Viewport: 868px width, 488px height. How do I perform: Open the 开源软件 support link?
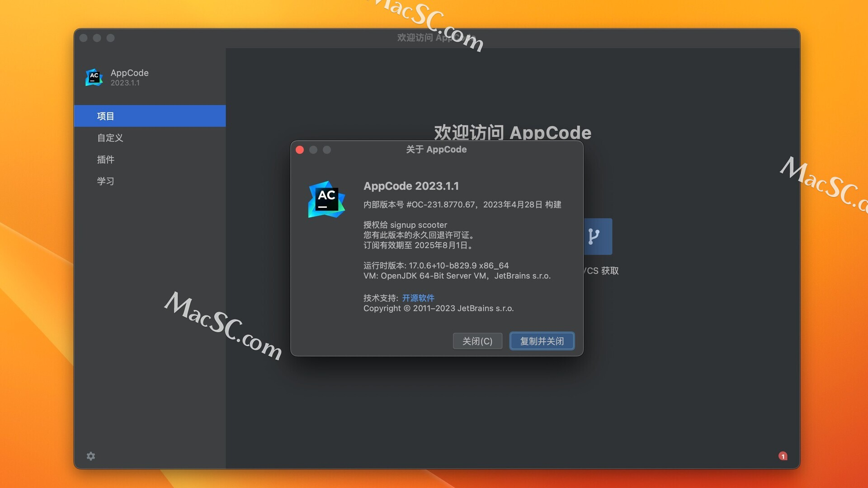pos(418,298)
